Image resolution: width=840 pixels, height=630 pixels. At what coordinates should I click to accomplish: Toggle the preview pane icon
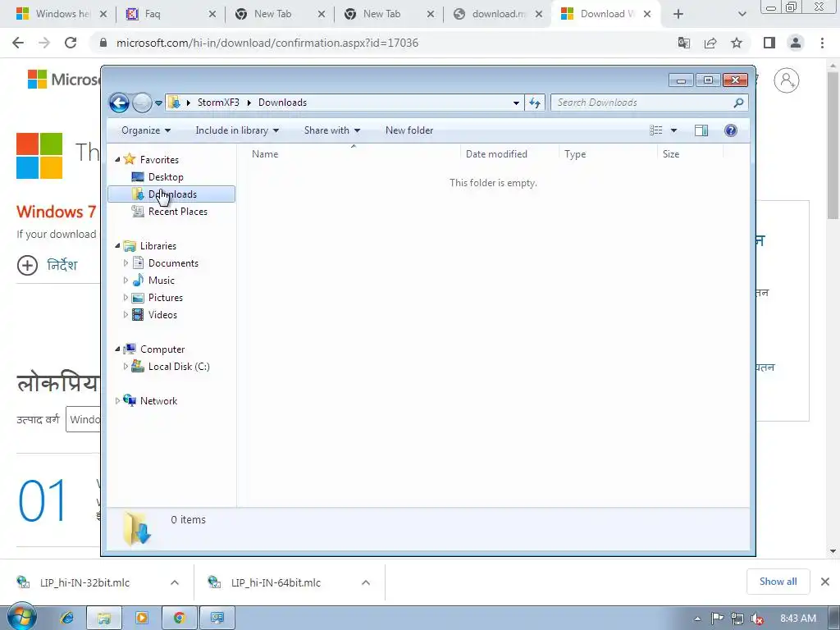pyautogui.click(x=701, y=130)
